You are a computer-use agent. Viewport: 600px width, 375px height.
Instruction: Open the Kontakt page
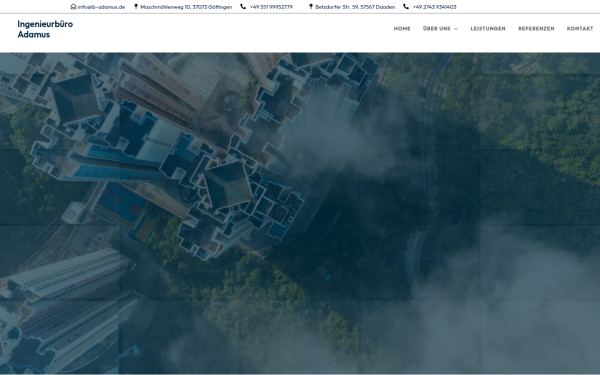(580, 29)
